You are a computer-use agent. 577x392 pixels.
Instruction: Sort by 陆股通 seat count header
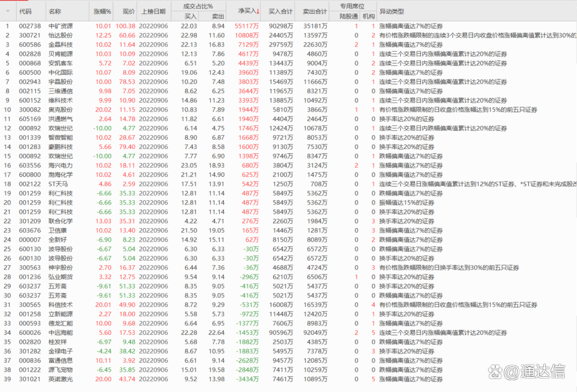349,17
